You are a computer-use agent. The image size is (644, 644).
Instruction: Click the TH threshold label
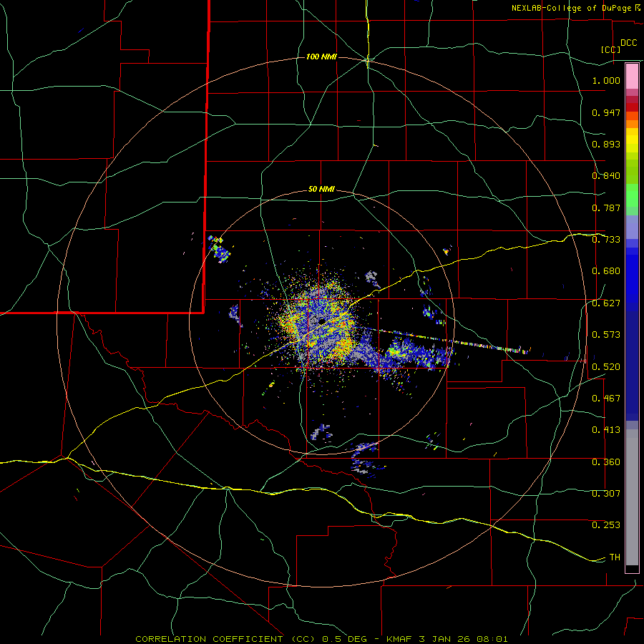click(x=615, y=557)
